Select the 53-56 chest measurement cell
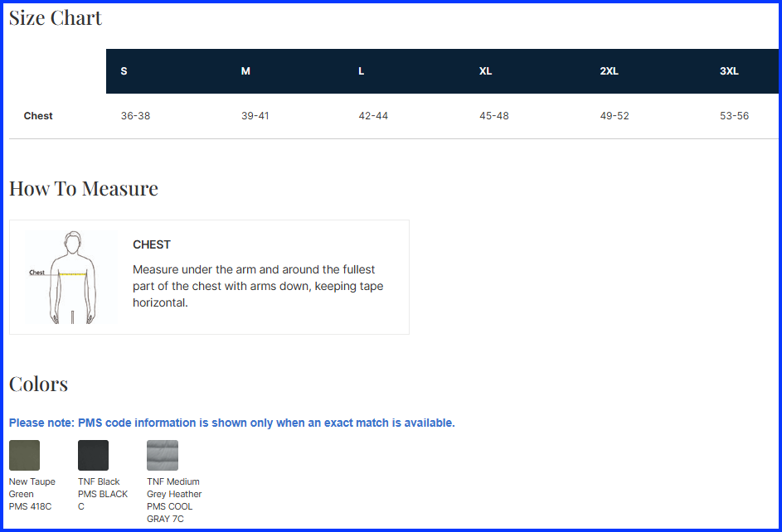Screen dimensions: 782x532 tap(734, 116)
